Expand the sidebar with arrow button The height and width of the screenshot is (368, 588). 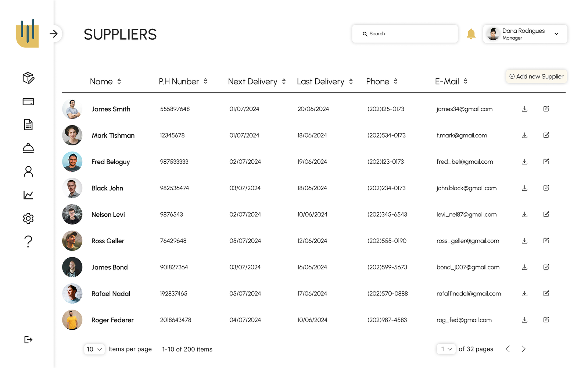(54, 34)
